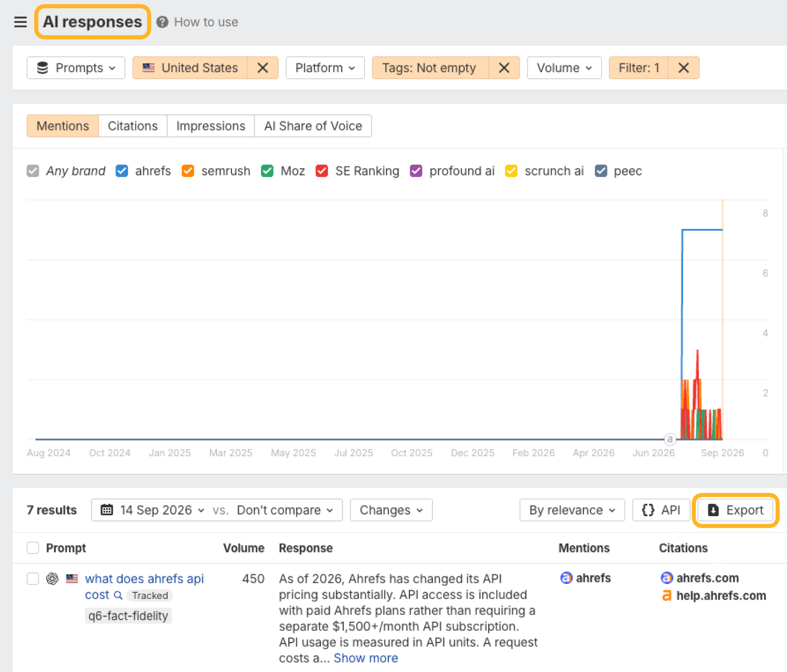Open the Don't compare dropdown

click(285, 510)
